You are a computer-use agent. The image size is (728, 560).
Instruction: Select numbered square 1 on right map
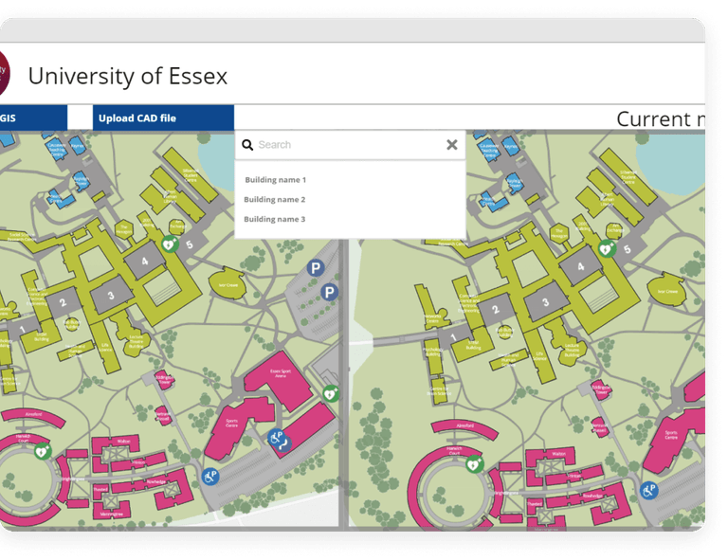pos(454,336)
